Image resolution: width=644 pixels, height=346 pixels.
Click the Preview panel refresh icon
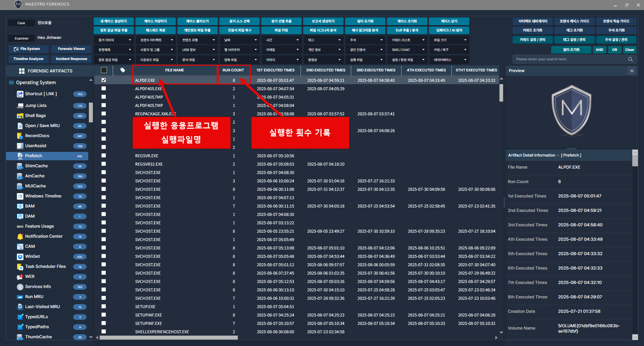point(632,71)
